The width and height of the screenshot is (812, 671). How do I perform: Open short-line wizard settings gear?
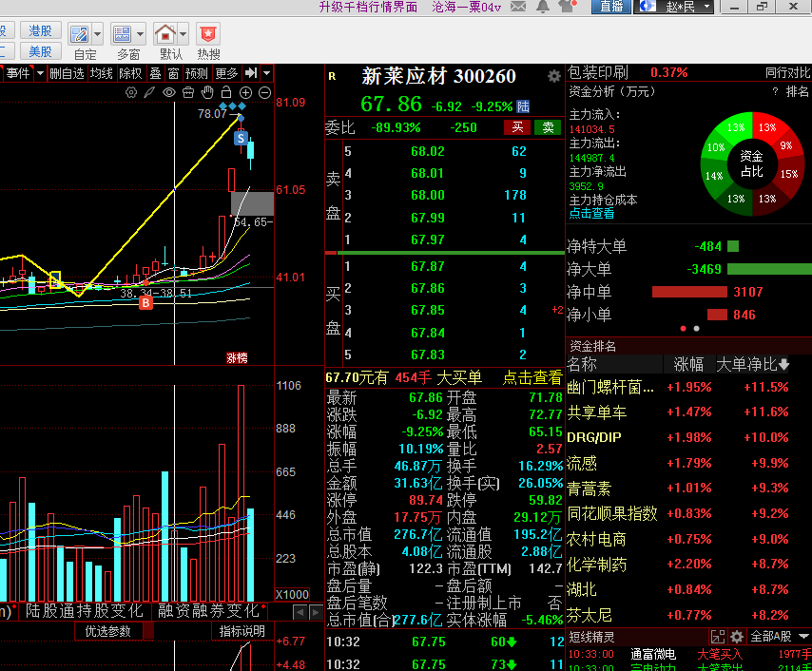click(737, 637)
